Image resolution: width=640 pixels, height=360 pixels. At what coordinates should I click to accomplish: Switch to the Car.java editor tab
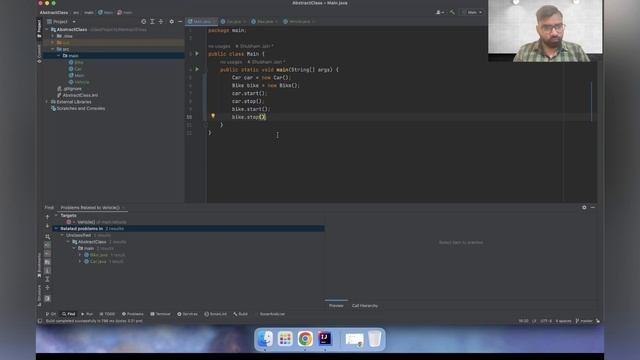(x=233, y=21)
